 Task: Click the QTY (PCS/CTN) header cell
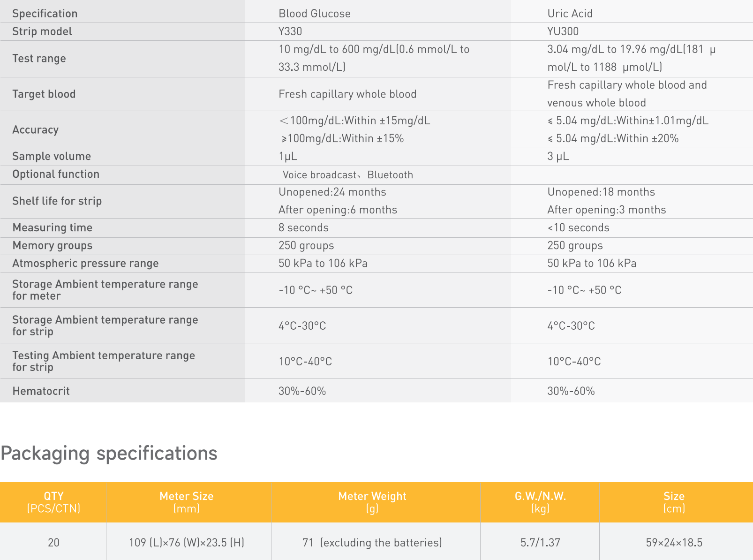coord(53,502)
